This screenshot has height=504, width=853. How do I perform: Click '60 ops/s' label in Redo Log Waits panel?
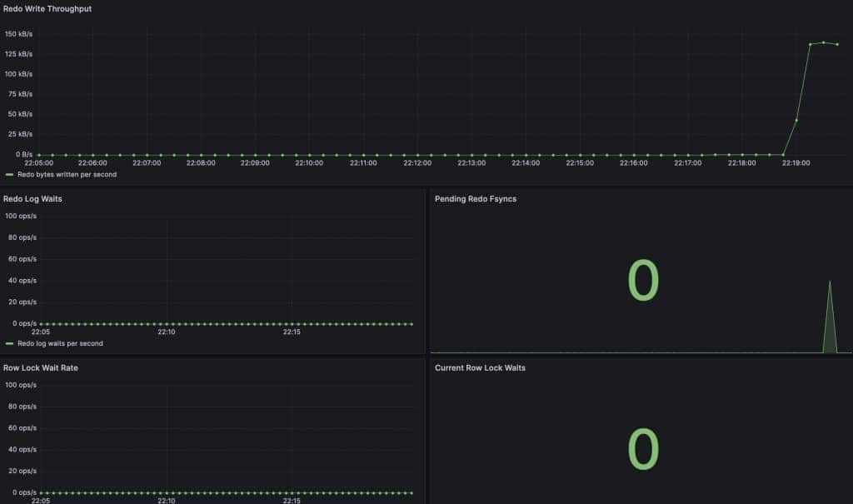22,259
